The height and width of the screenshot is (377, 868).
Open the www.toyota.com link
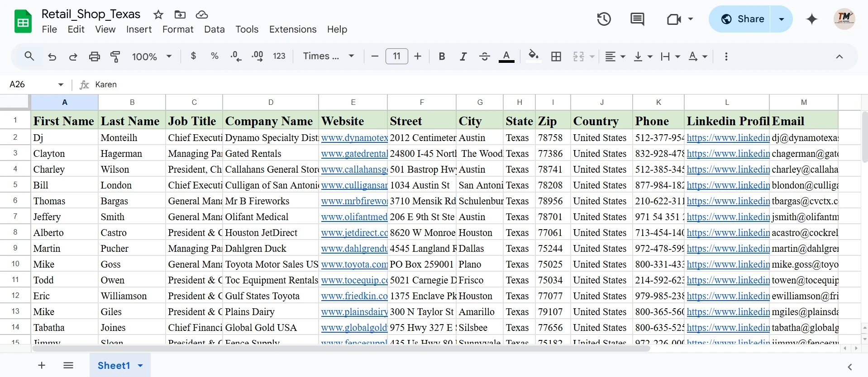click(x=354, y=264)
